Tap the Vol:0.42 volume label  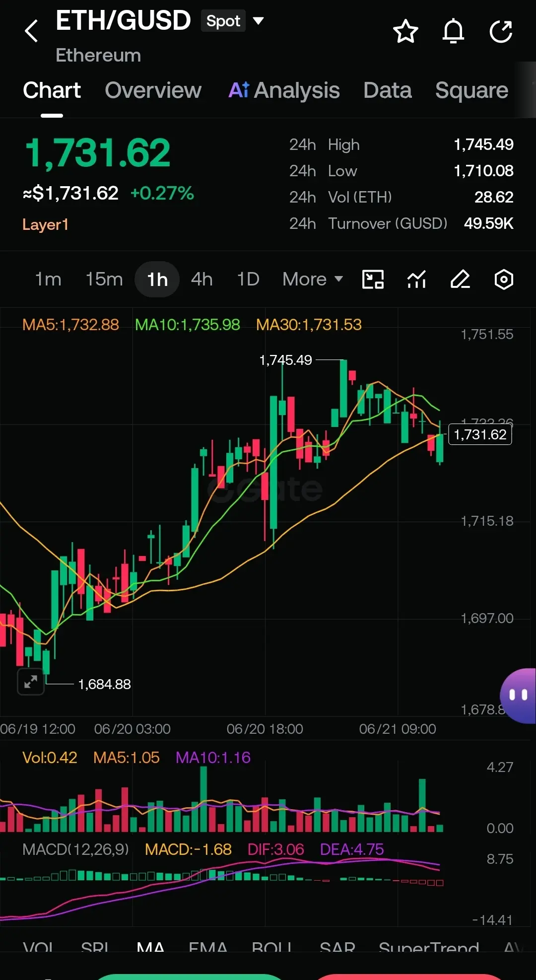click(50, 758)
